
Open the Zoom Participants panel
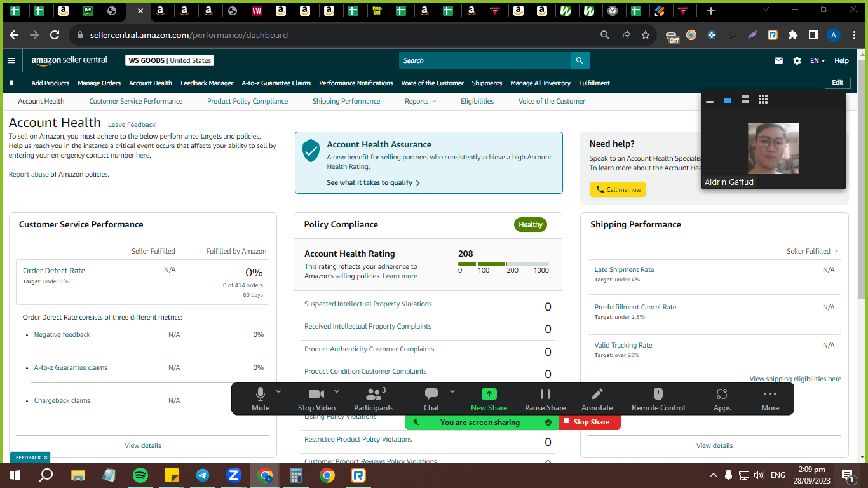pyautogui.click(x=374, y=398)
